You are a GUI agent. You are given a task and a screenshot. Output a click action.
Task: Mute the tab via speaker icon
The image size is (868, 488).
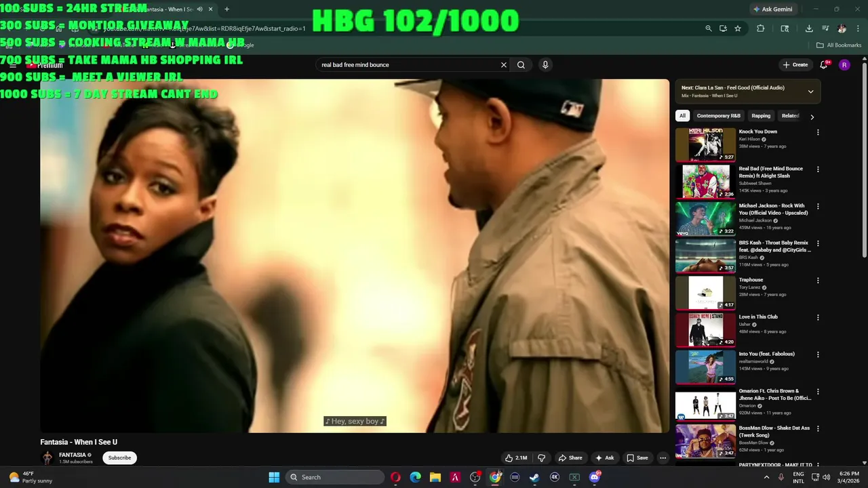[x=199, y=9]
